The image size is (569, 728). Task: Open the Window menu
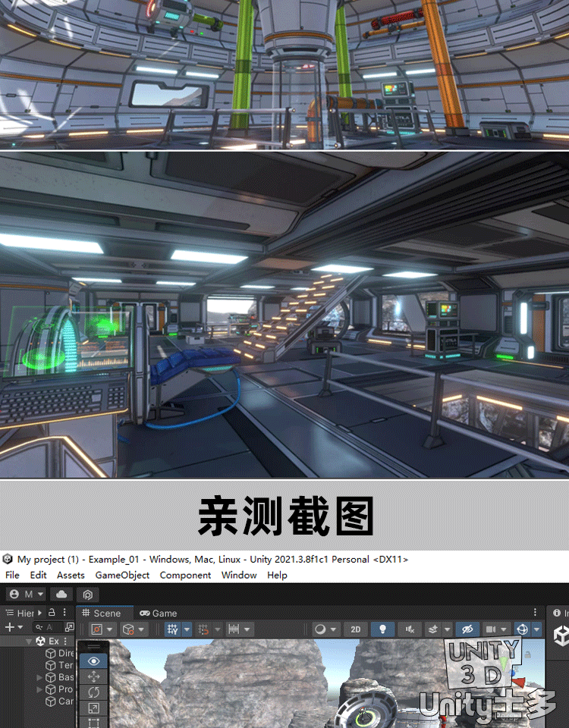pos(239,575)
